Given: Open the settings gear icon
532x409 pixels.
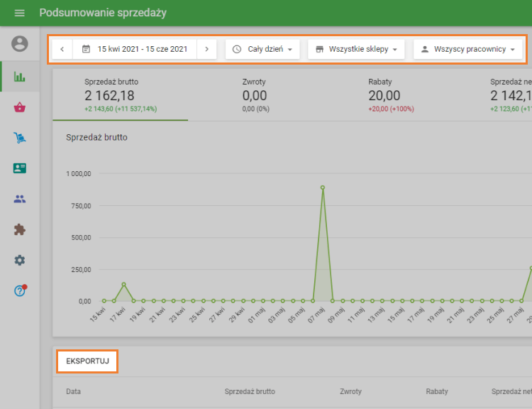Looking at the screenshot, I should coord(20,260).
